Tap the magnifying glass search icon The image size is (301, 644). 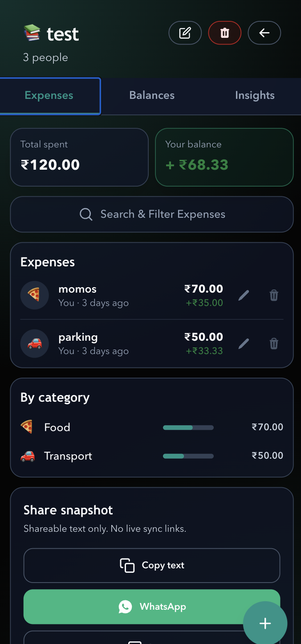point(86,214)
